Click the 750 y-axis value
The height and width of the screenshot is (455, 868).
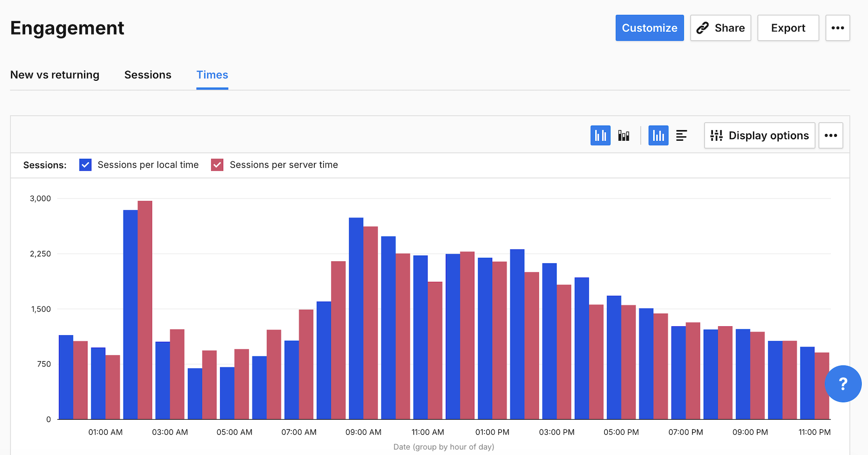44,364
